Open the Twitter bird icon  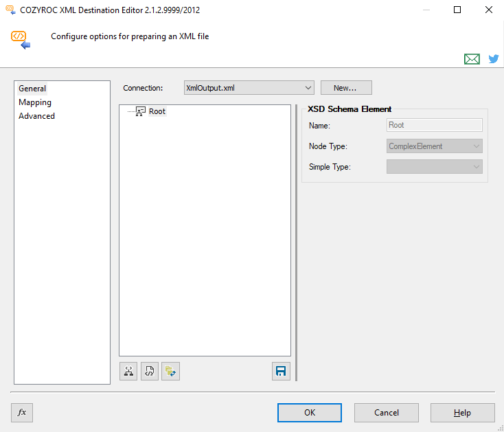pos(494,59)
